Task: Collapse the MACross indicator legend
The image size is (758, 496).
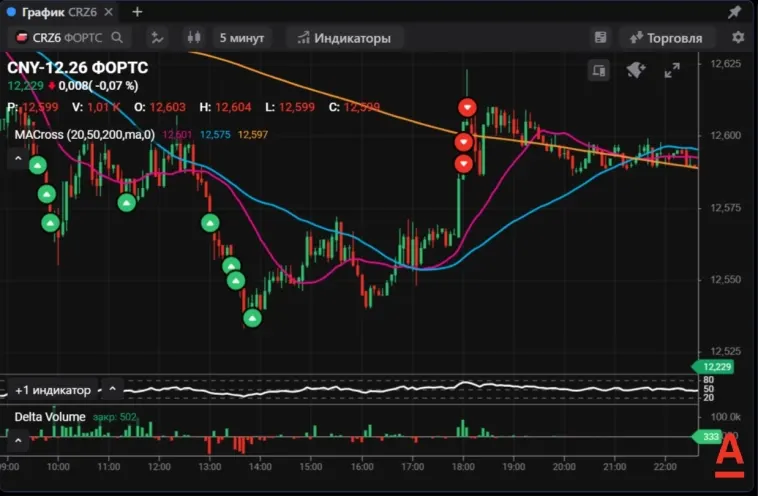Action: click(x=18, y=158)
